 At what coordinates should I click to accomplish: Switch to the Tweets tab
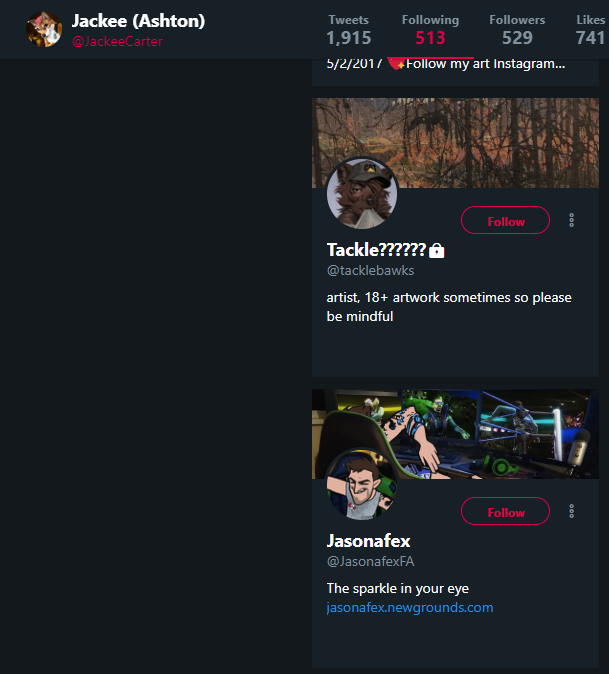pyautogui.click(x=349, y=30)
